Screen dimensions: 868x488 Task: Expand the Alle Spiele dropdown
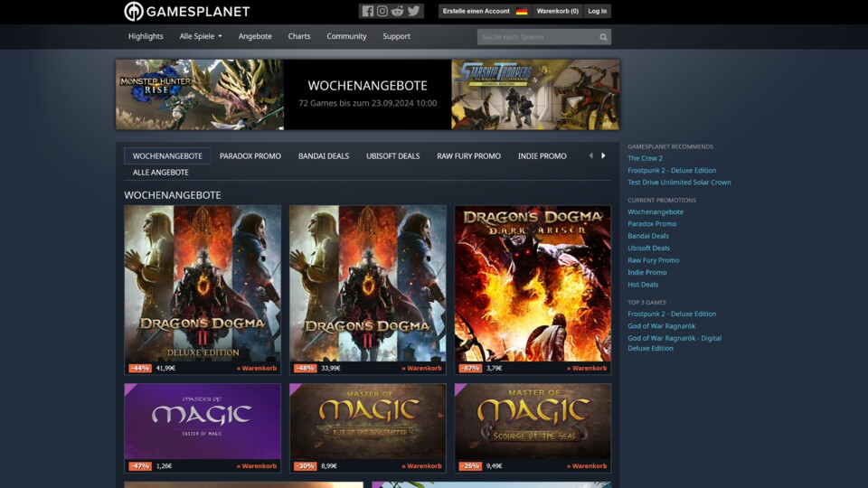201,36
